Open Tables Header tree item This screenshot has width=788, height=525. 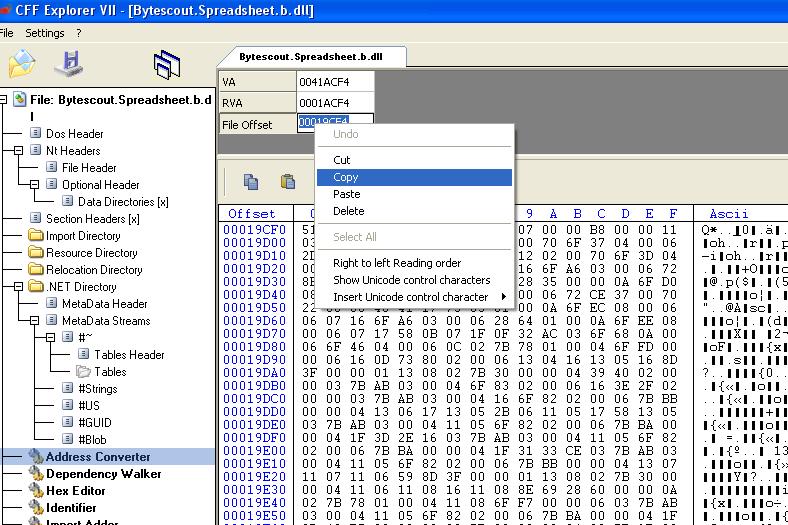pyautogui.click(x=129, y=355)
